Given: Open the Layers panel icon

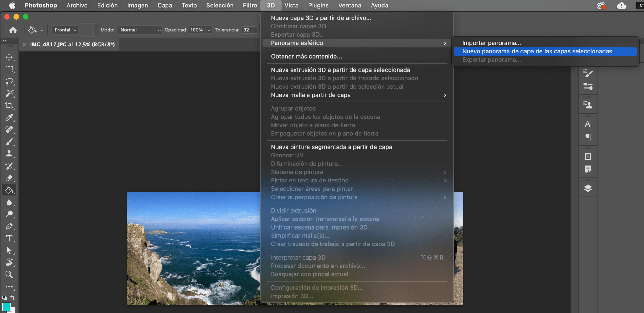Looking at the screenshot, I should (588, 188).
